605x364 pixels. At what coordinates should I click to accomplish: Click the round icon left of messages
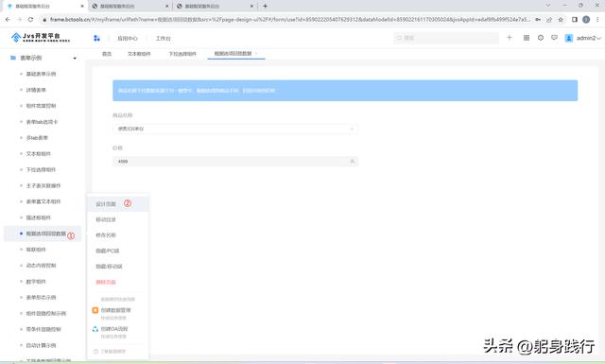click(541, 38)
